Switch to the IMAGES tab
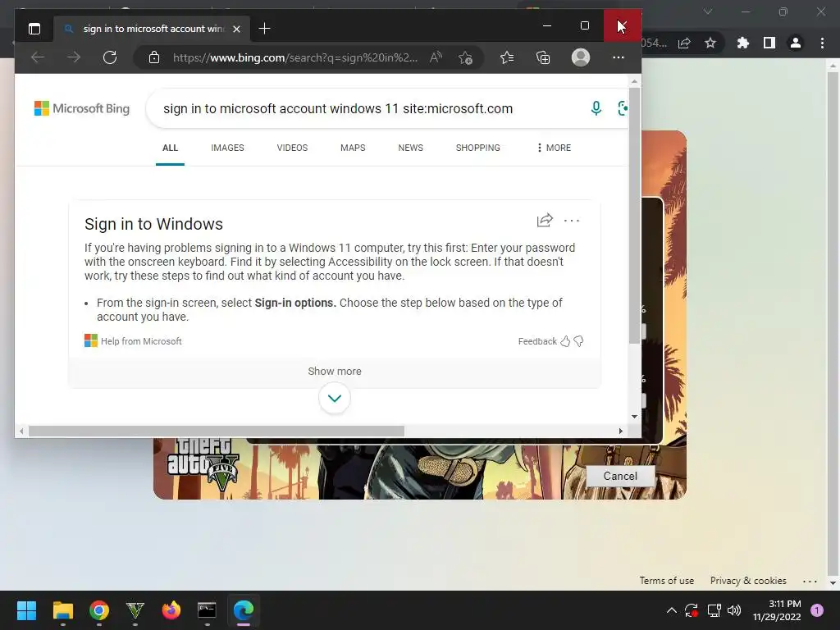Image resolution: width=840 pixels, height=630 pixels. pyautogui.click(x=227, y=148)
